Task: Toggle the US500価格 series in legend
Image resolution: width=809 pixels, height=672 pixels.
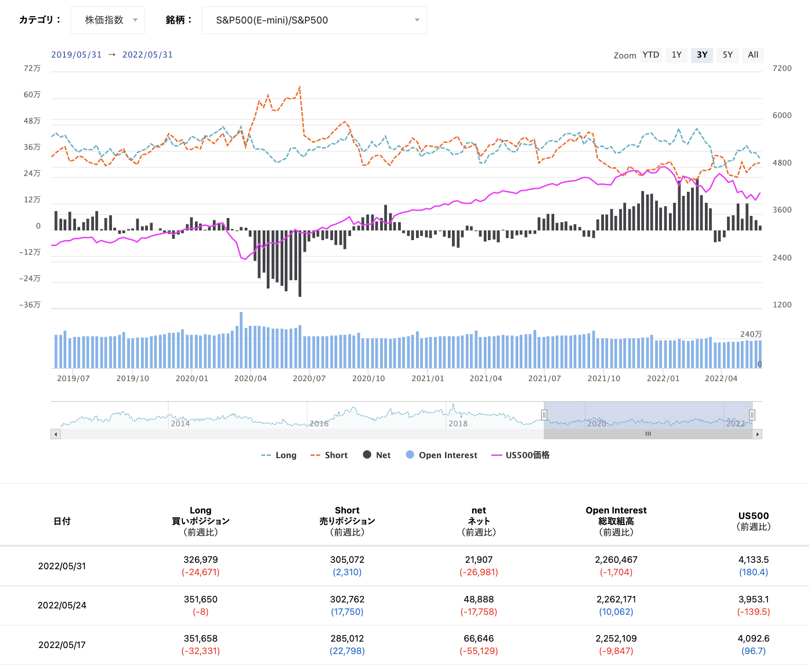Action: tap(520, 455)
